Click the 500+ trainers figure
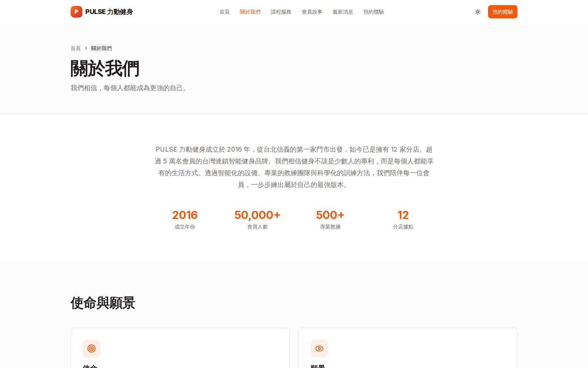This screenshot has height=368, width=588. (330, 215)
